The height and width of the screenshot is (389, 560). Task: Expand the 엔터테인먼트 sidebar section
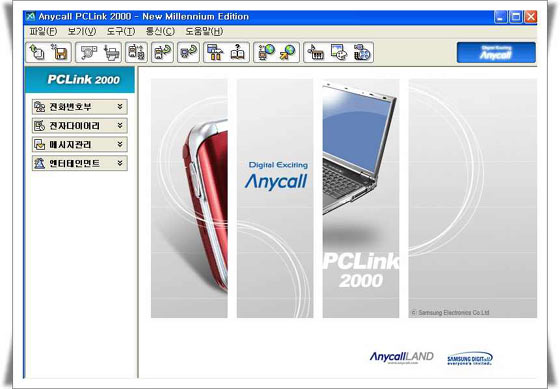(x=80, y=164)
